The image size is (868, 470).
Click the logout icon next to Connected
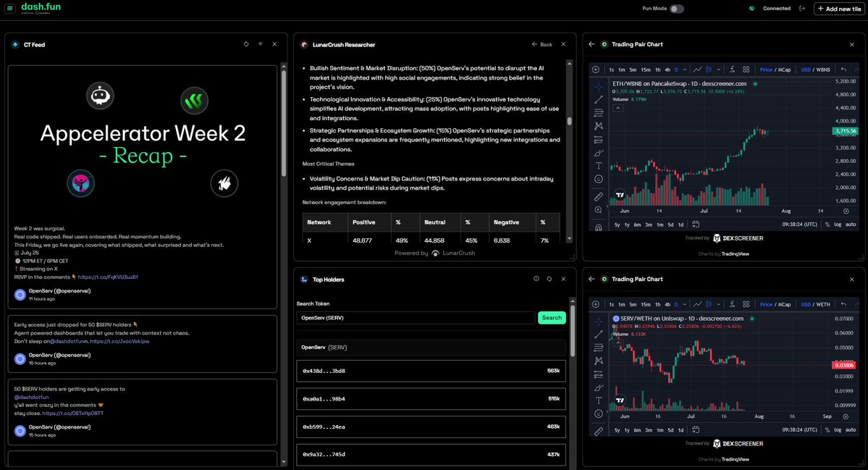[x=801, y=8]
